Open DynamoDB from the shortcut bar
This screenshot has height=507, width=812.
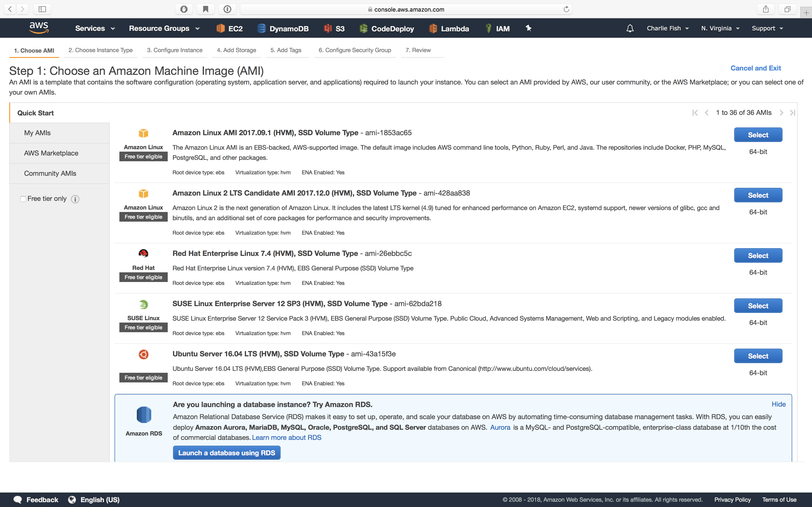[x=261, y=28]
